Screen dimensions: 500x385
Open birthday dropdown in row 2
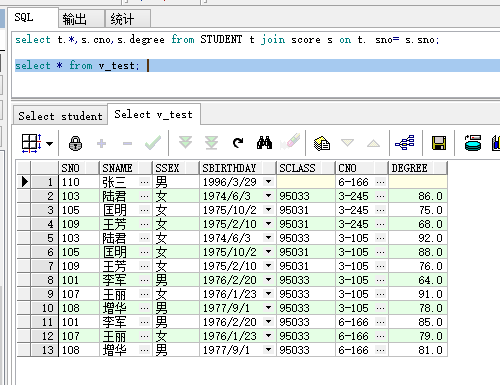point(268,196)
